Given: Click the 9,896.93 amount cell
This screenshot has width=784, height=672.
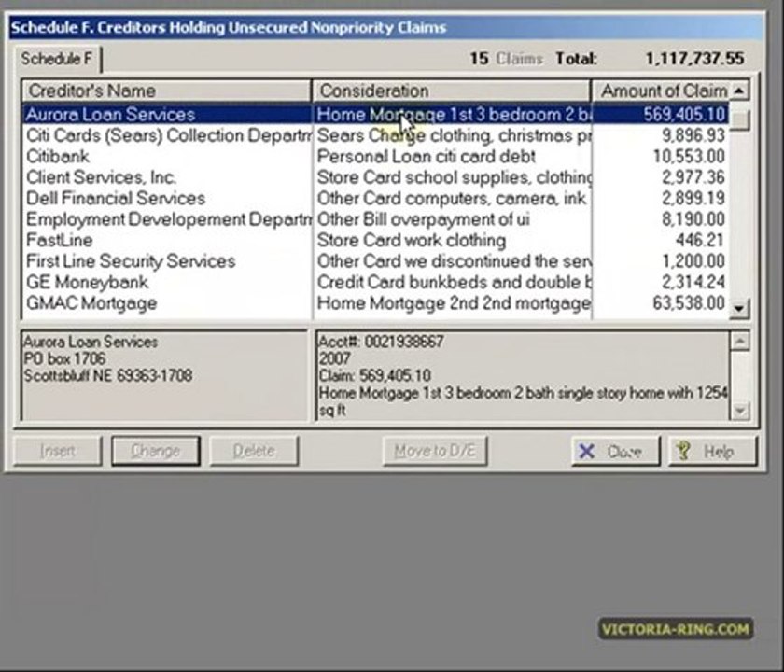Looking at the screenshot, I should point(661,135).
